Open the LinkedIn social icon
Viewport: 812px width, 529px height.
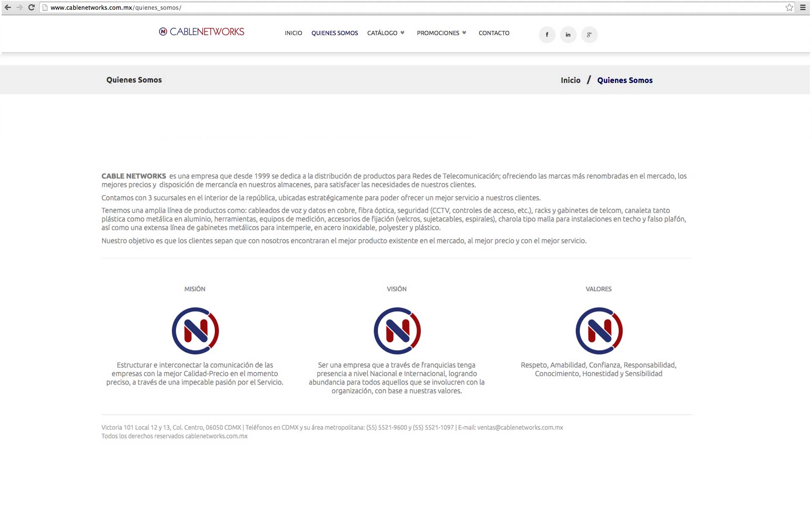(x=568, y=35)
